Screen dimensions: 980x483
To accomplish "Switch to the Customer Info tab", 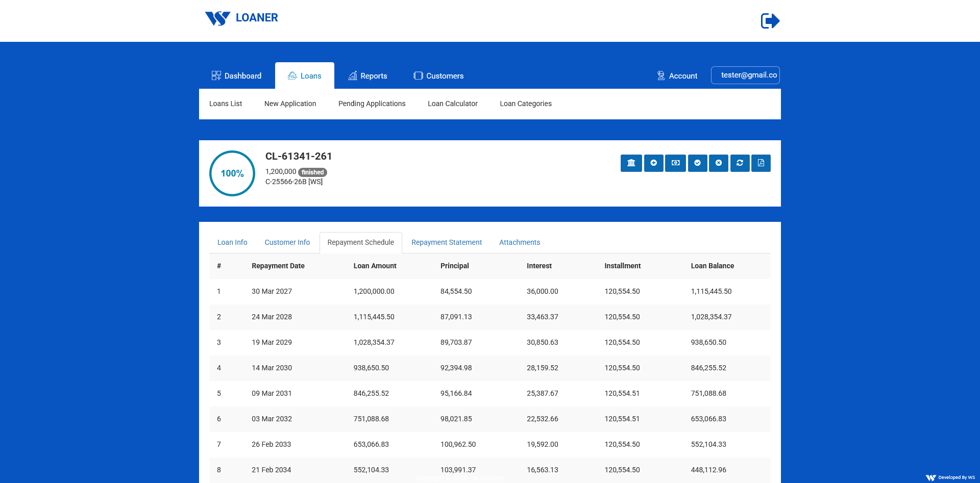I will coord(287,242).
